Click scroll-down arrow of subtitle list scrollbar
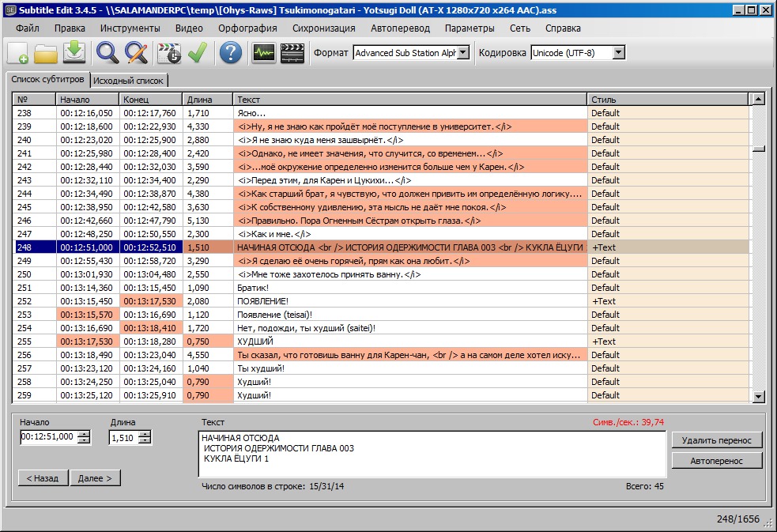This screenshot has width=777, height=532. click(x=758, y=396)
